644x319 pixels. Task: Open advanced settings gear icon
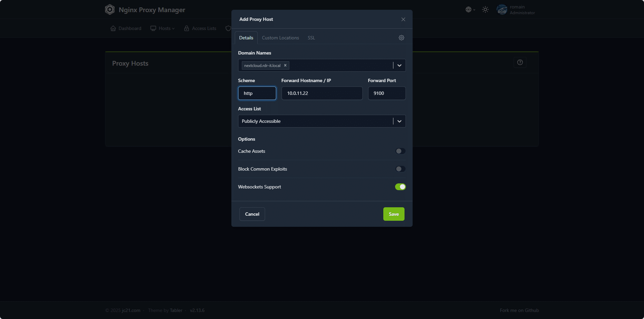401,38
